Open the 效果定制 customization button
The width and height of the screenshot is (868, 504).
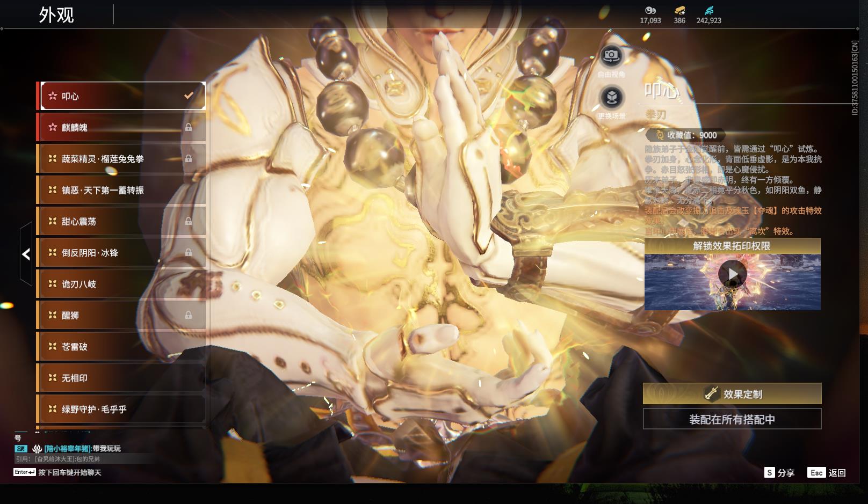point(732,394)
